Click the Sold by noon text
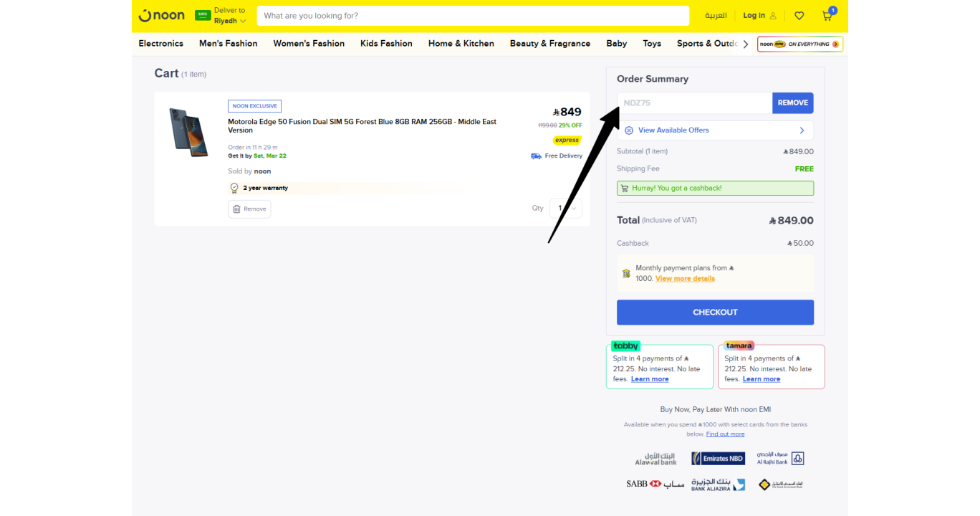The width and height of the screenshot is (980, 516). (x=249, y=172)
